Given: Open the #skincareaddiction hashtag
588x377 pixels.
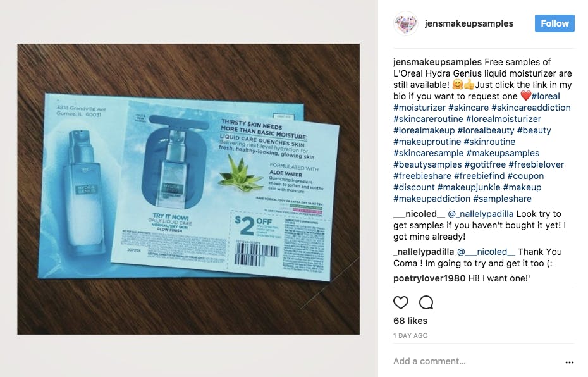Looking at the screenshot, I should pyautogui.click(x=531, y=108).
